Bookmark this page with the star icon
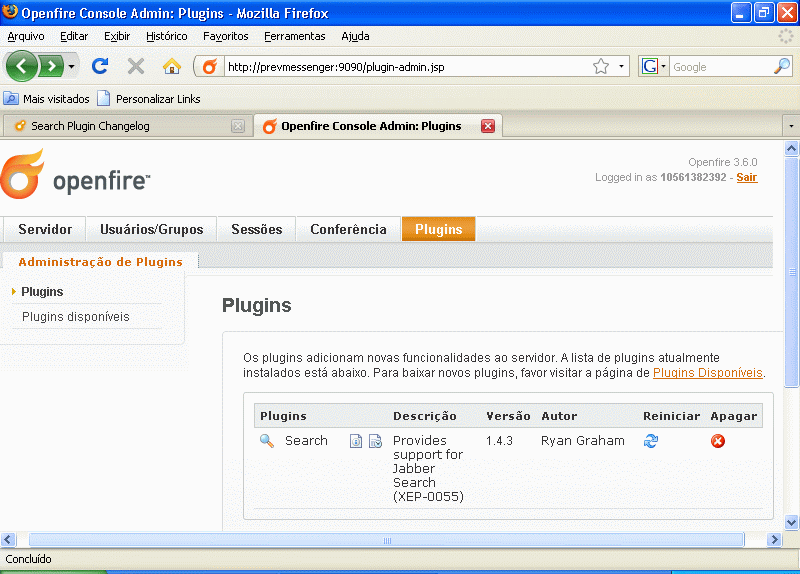 click(x=601, y=67)
